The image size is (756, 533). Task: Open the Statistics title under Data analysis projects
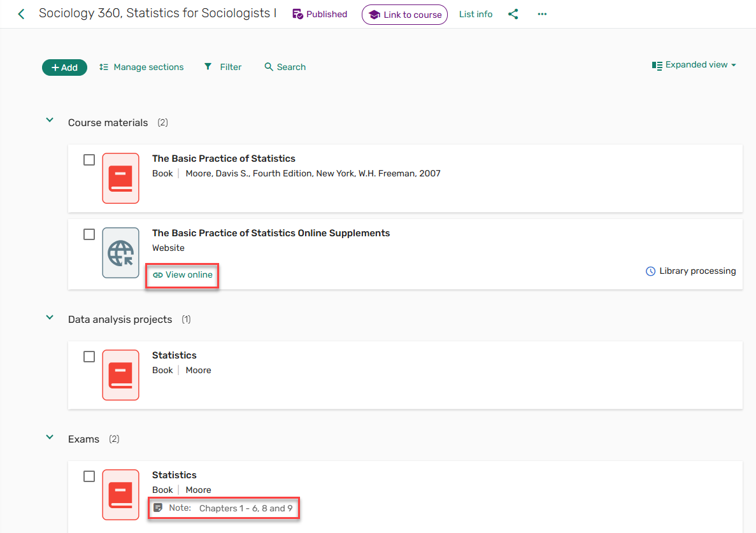point(175,356)
